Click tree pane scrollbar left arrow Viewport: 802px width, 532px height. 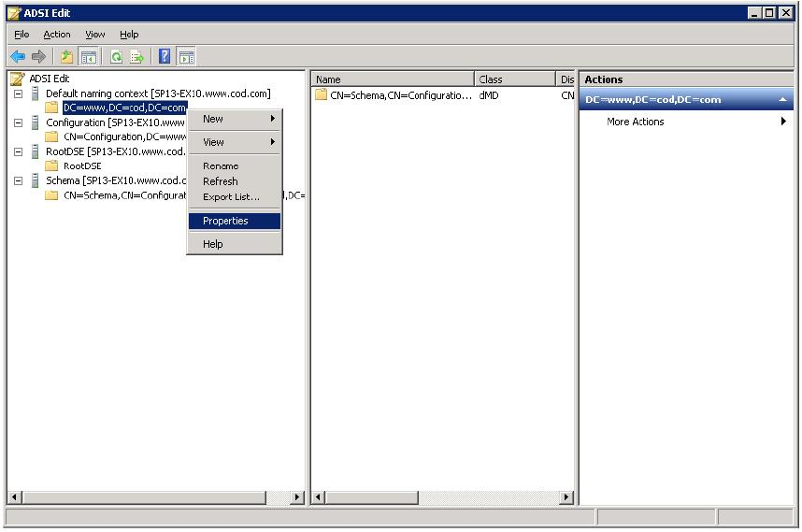[x=15, y=497]
